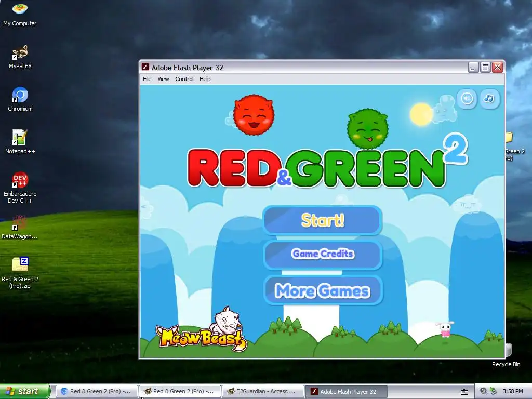Select the Notepad++ desktop icon
Screen dimensions: 532x399
20,142
